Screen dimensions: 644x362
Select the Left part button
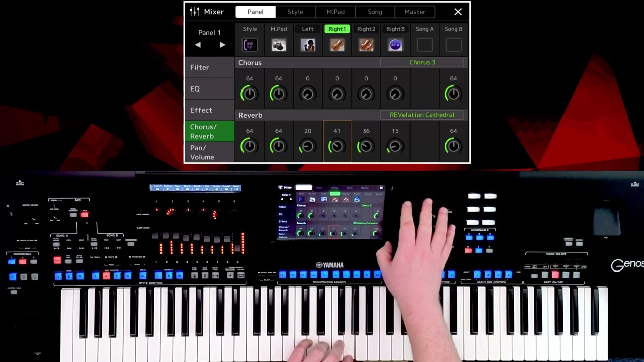click(308, 29)
